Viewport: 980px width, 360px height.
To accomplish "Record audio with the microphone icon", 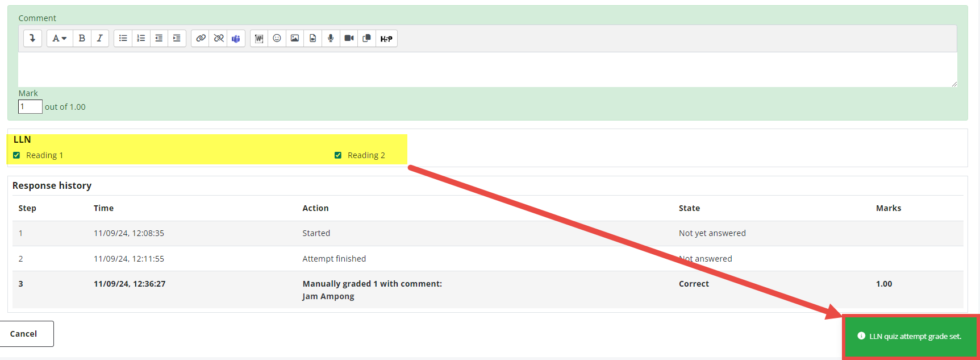I will [x=331, y=38].
